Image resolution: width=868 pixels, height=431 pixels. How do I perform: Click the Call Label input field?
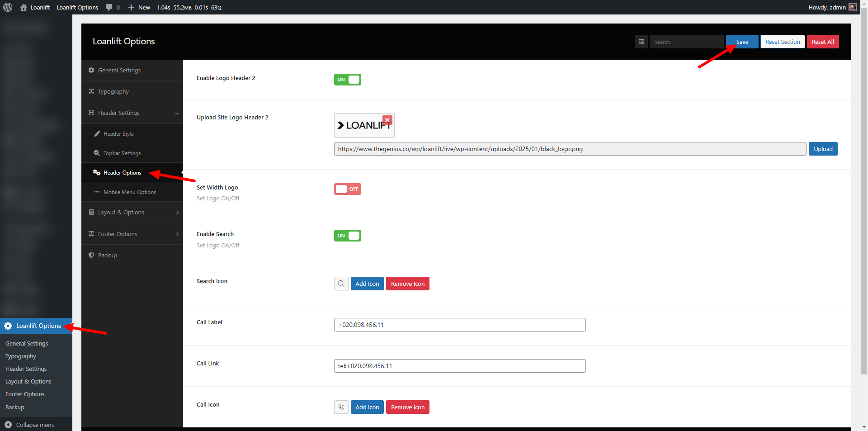tap(459, 325)
